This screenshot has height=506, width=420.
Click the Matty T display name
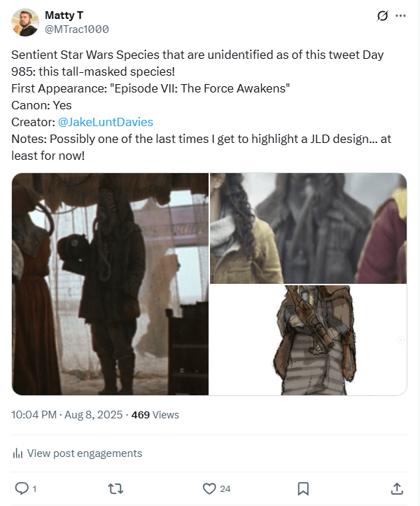(x=64, y=15)
